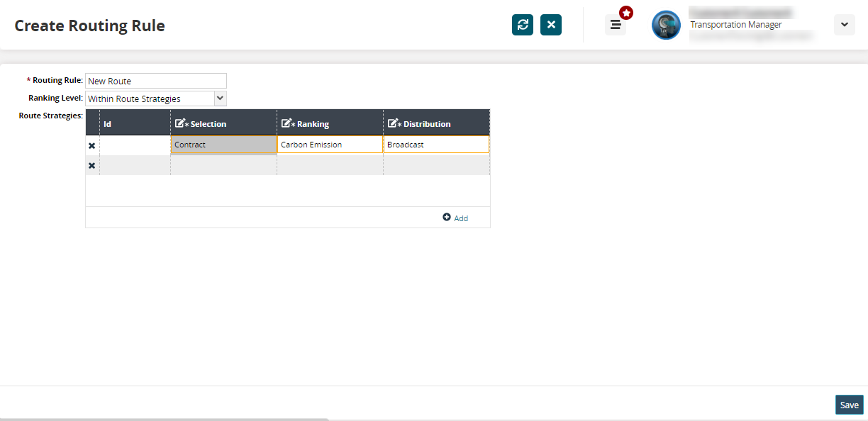Click the Ranking column header text
This screenshot has width=868, height=421.
[x=313, y=124]
